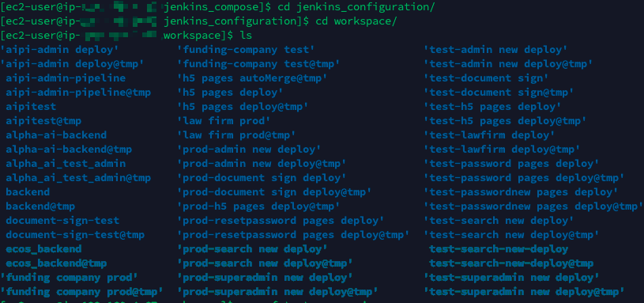
Task: Select 'funding company prod' directory name
Action: [x=69, y=278]
